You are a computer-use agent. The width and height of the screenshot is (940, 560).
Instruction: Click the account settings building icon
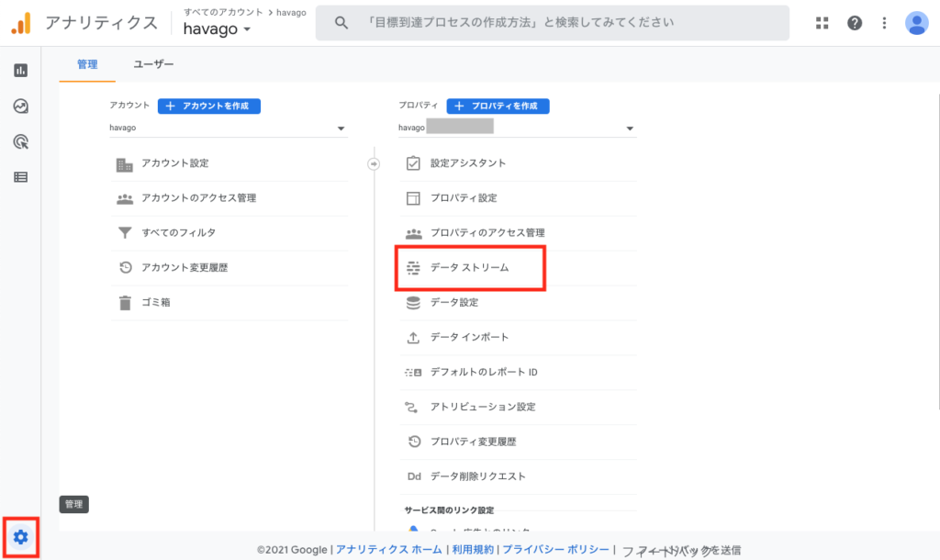coord(125,163)
